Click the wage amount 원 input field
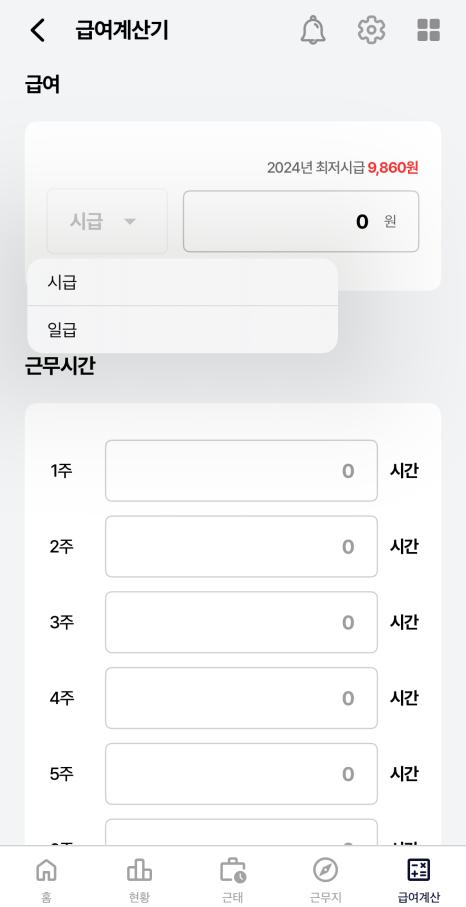This screenshot has height=907, width=466. [301, 222]
